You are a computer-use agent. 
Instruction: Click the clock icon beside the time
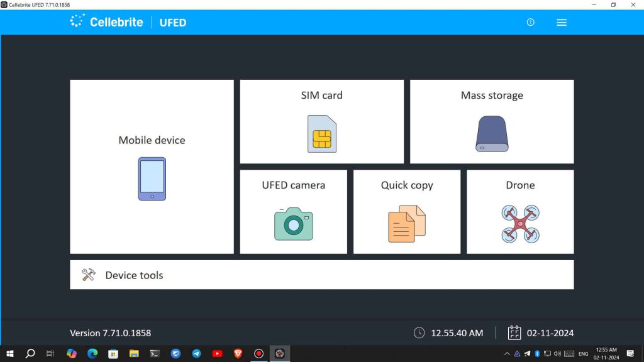click(x=418, y=332)
